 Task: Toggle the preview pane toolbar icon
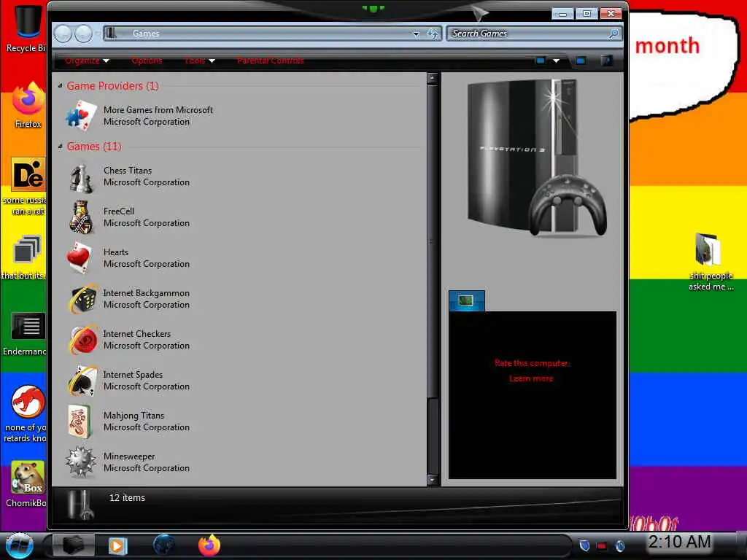pos(581,61)
